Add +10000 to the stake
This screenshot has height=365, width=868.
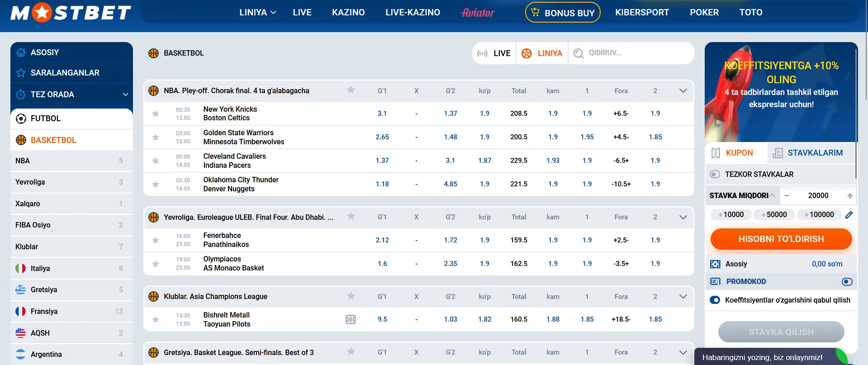click(730, 215)
